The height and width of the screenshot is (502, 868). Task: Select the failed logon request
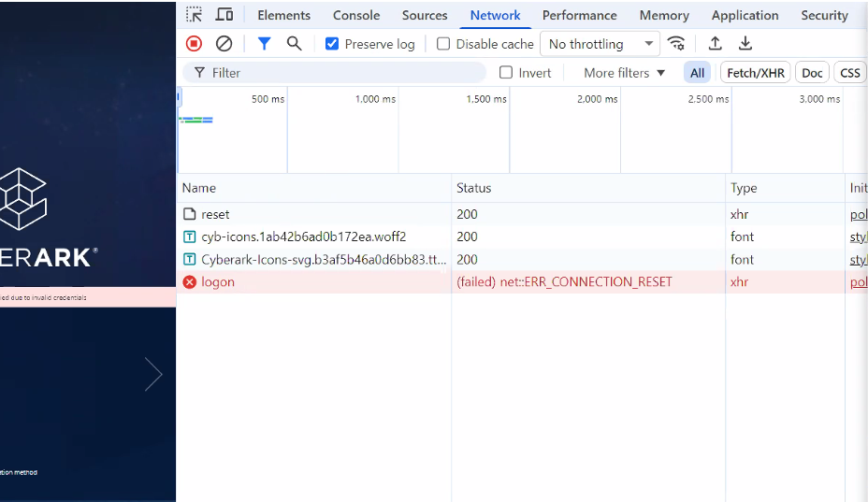pos(522,282)
